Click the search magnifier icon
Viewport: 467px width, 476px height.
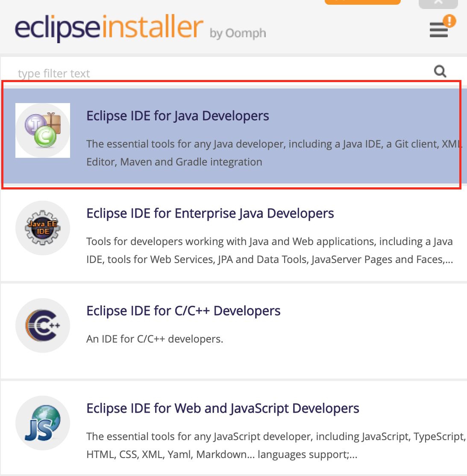coord(440,72)
